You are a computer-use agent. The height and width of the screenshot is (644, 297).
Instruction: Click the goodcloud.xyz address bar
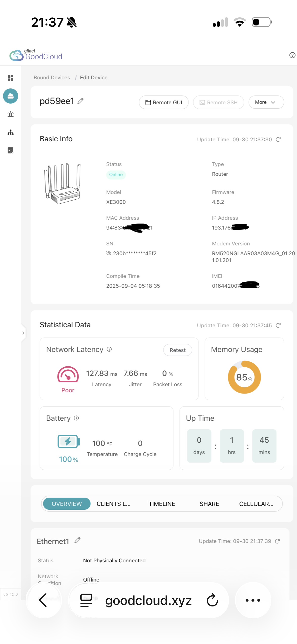(148, 600)
